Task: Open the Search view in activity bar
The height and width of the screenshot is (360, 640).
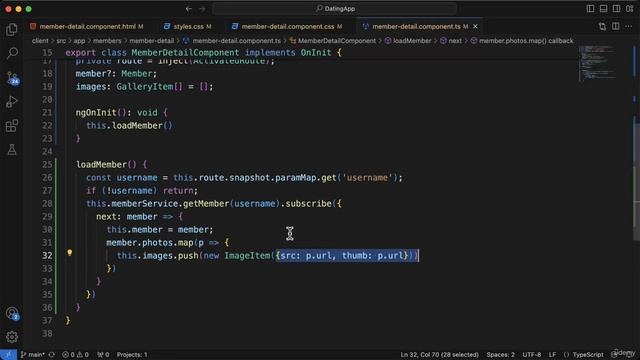Action: pyautogui.click(x=12, y=53)
